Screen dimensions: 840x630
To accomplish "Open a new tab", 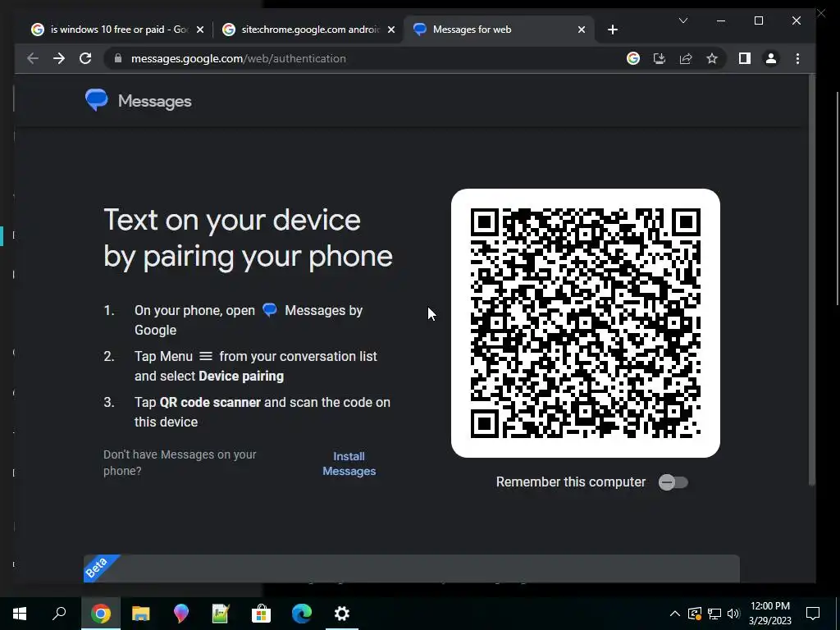I will (613, 30).
